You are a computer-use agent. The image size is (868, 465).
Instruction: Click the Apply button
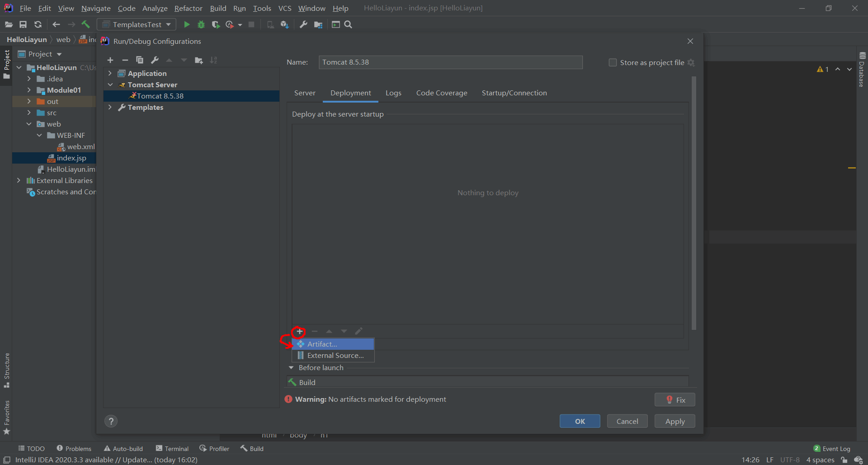[675, 421]
